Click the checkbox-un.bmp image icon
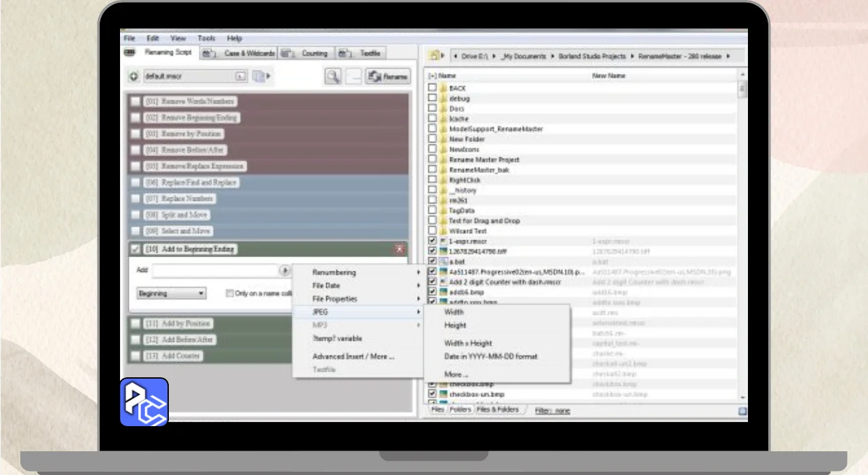Image resolution: width=868 pixels, height=475 pixels. [x=443, y=394]
